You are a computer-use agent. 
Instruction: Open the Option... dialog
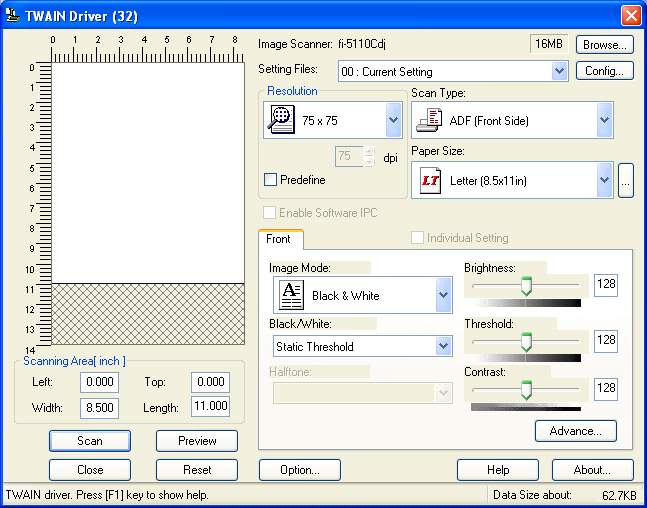pos(300,470)
